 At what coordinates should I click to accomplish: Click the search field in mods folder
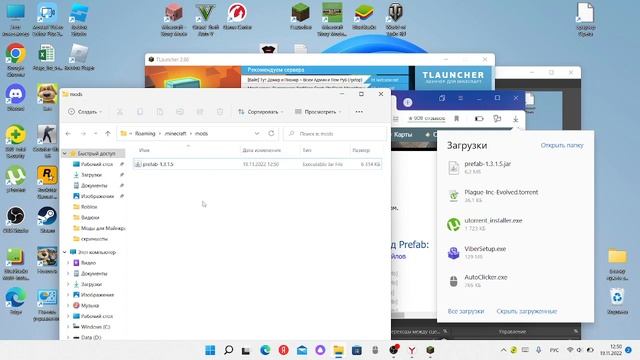[x=335, y=133]
